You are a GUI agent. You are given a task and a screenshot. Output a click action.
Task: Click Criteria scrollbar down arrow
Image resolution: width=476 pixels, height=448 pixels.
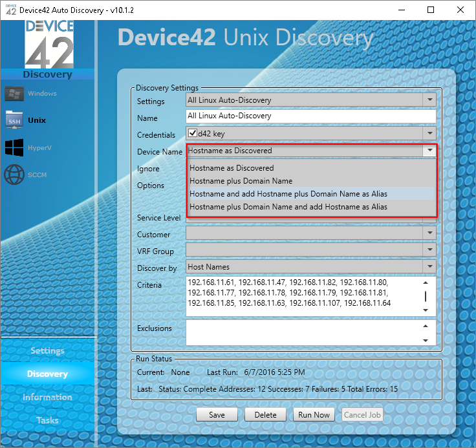click(x=426, y=310)
